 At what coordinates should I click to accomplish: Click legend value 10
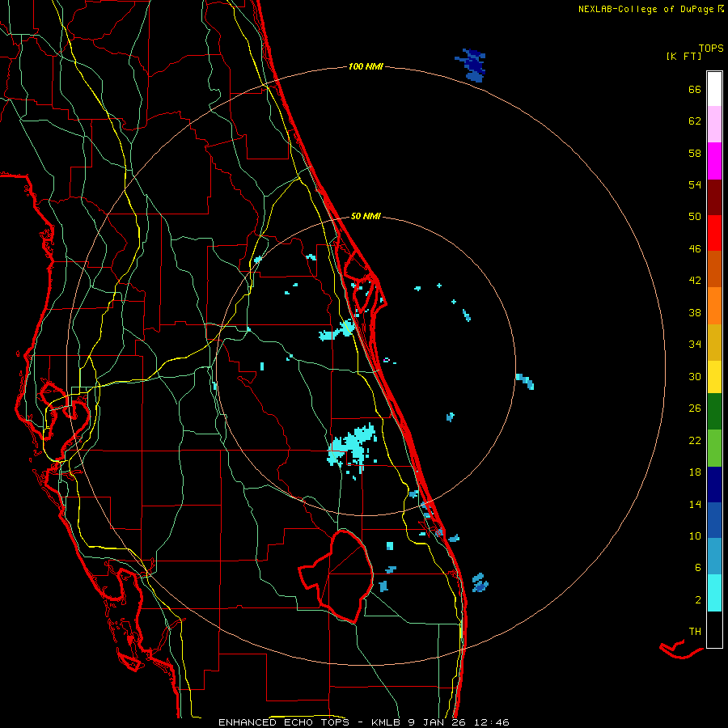click(x=695, y=536)
